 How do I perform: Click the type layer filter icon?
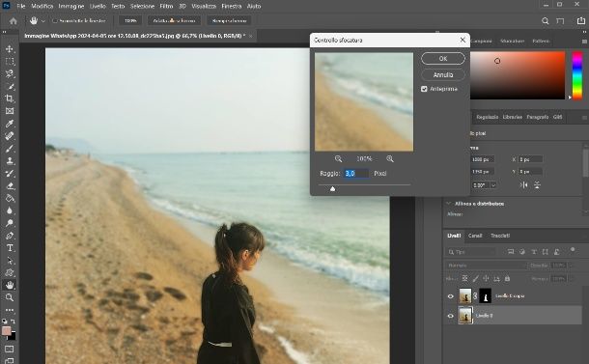(x=534, y=252)
